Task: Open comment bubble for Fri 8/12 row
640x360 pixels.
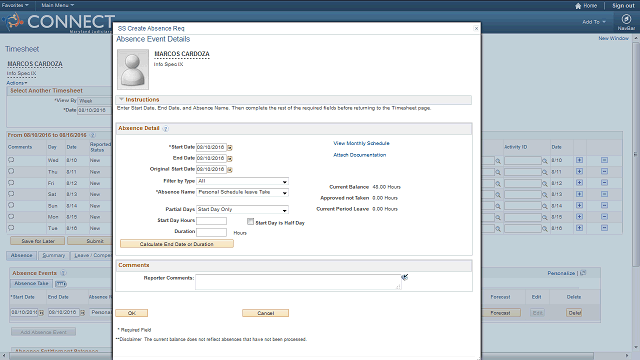Action: tap(11, 183)
